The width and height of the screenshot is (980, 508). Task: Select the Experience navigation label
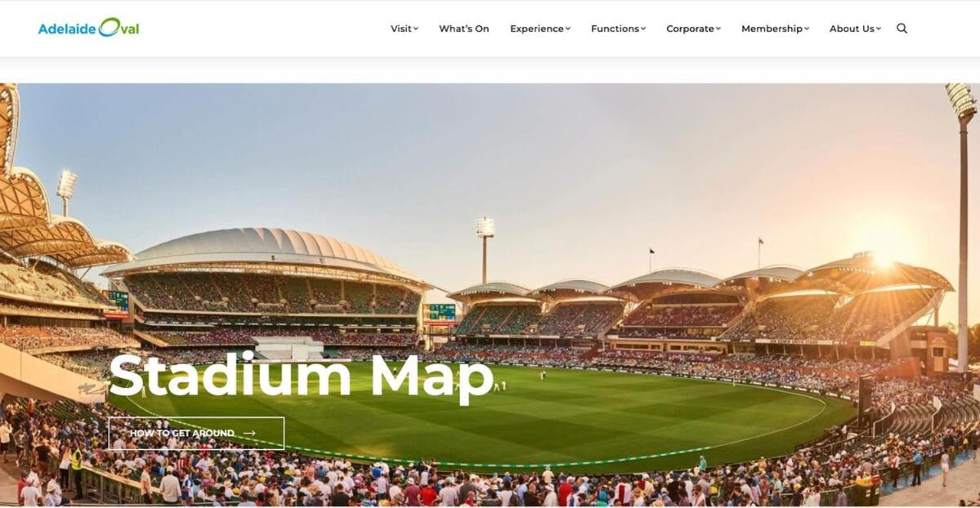(537, 29)
